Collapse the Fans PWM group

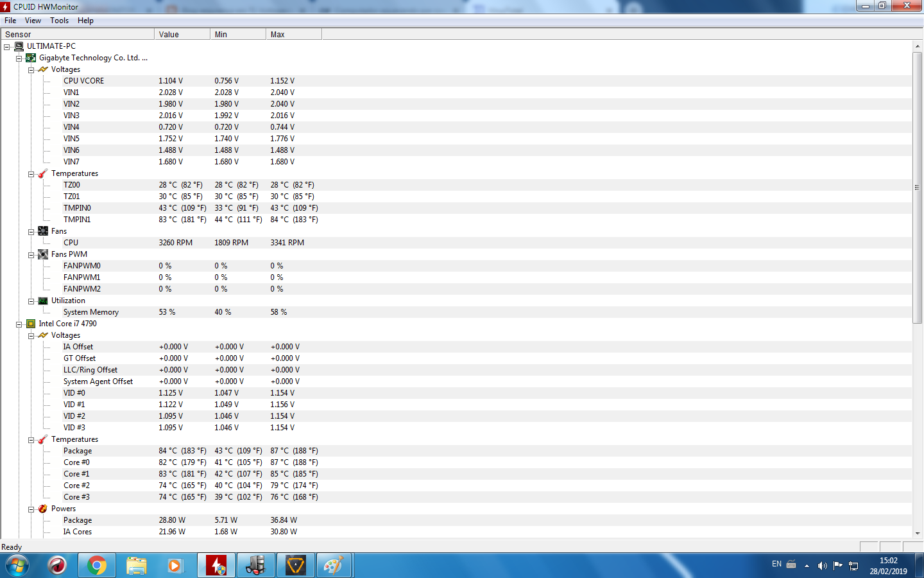point(31,255)
